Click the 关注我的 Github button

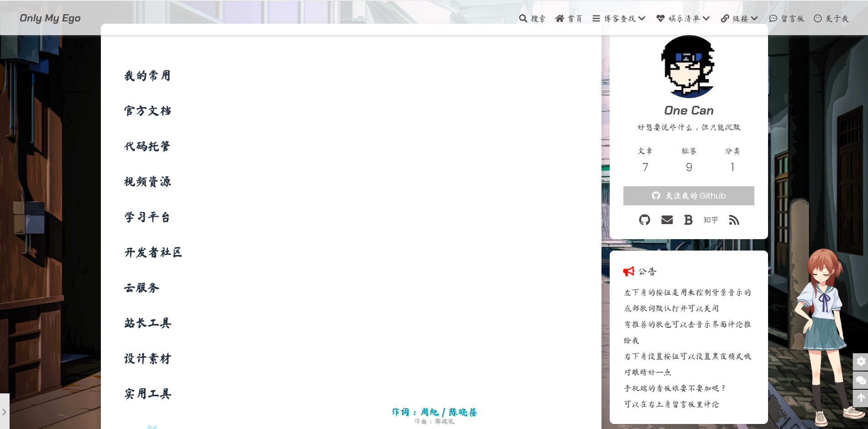pos(689,196)
